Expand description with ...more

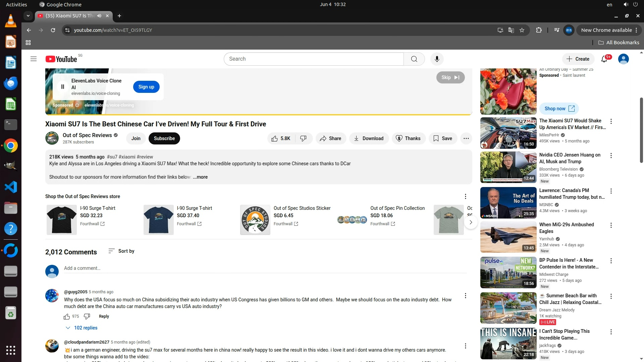pos(200,177)
